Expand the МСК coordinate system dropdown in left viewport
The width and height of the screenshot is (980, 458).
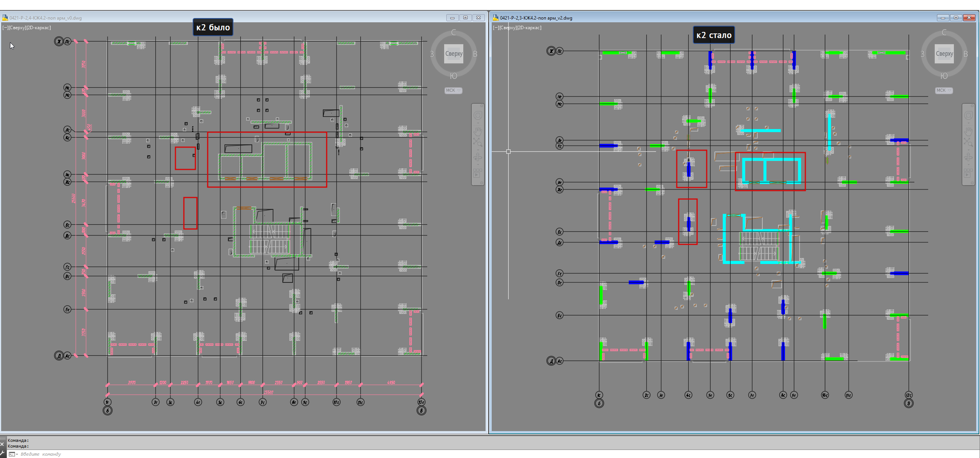point(453,90)
